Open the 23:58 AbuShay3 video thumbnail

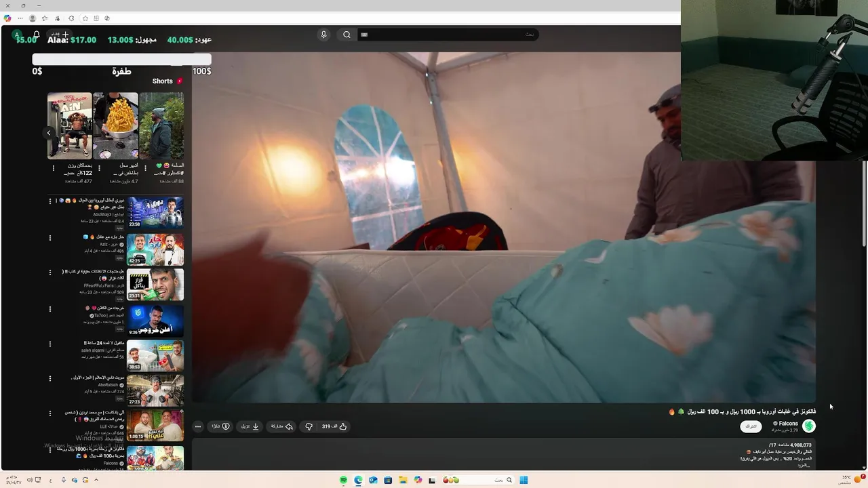click(155, 212)
